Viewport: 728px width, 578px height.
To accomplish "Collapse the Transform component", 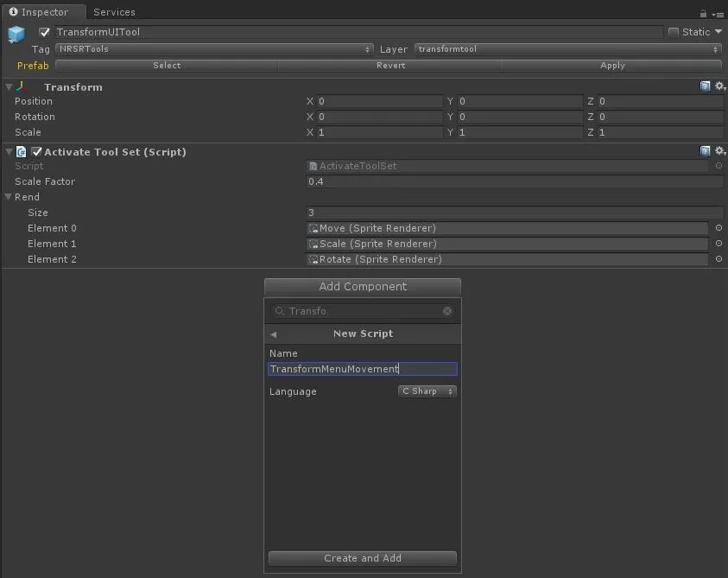I will [x=9, y=86].
